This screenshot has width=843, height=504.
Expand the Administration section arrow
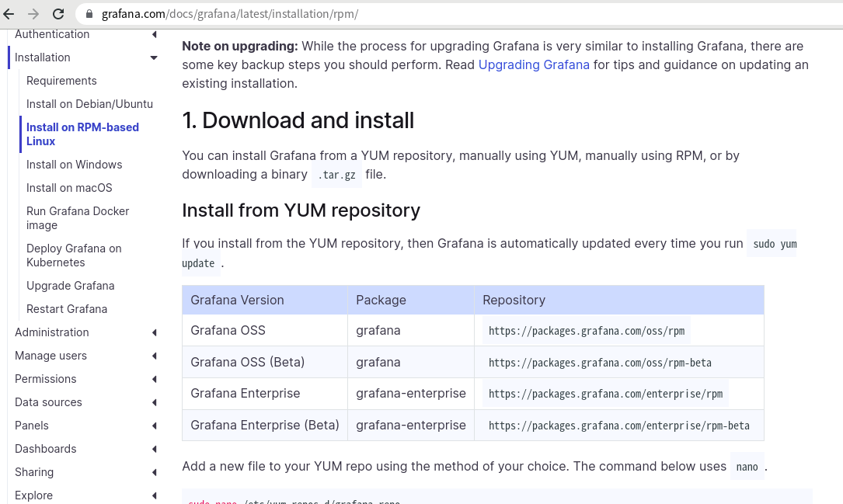tap(155, 332)
